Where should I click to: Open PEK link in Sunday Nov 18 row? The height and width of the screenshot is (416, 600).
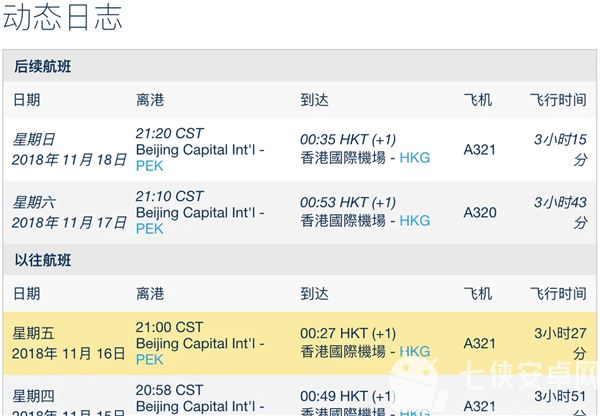coord(150,166)
